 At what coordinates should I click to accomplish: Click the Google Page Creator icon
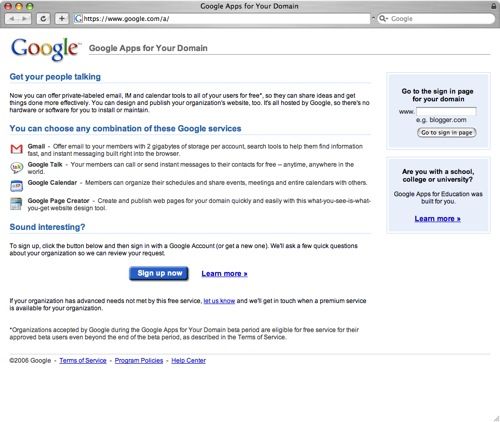pos(16,204)
